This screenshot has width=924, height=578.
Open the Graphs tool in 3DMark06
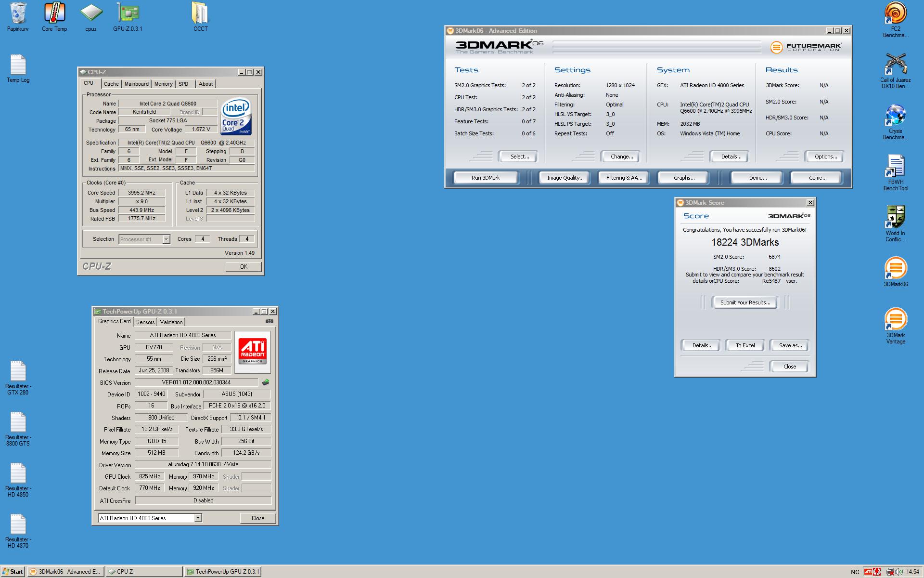[x=684, y=178]
